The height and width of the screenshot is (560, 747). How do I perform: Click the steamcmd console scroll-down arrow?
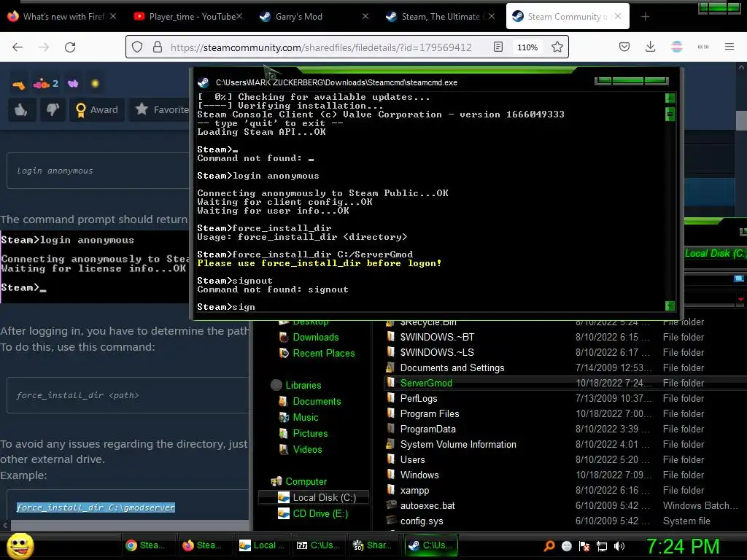(x=670, y=306)
